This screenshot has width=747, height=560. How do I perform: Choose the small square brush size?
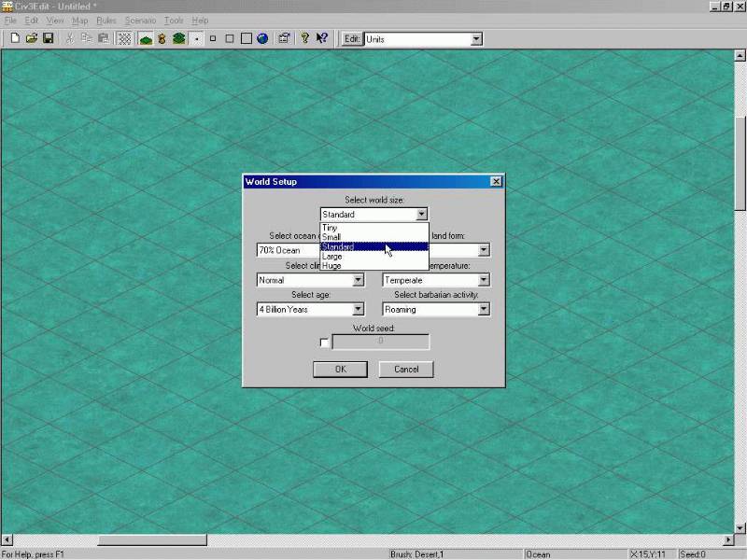(x=213, y=38)
